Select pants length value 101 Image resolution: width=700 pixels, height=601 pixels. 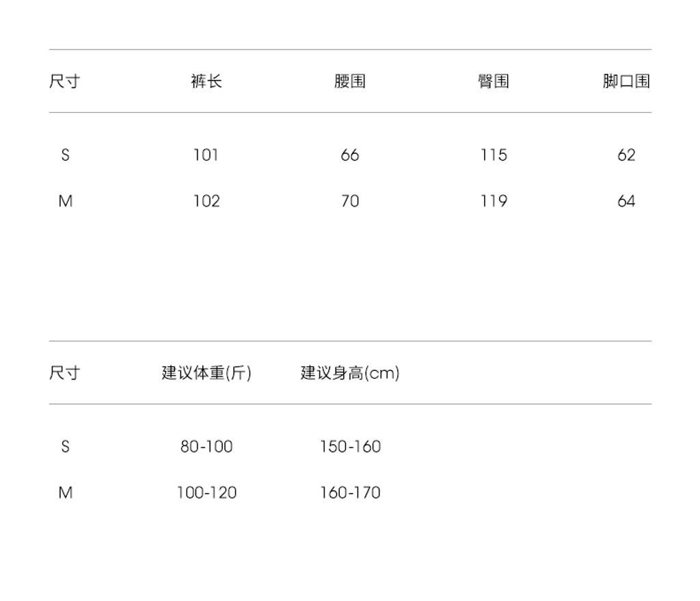pyautogui.click(x=206, y=155)
